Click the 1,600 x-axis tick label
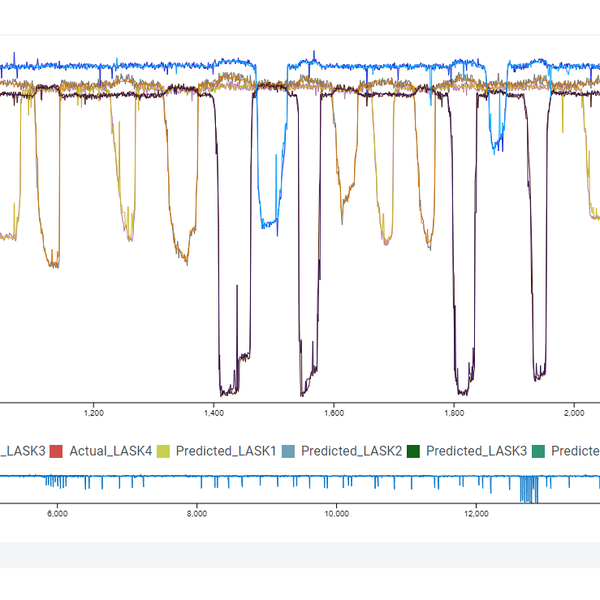 [334, 413]
